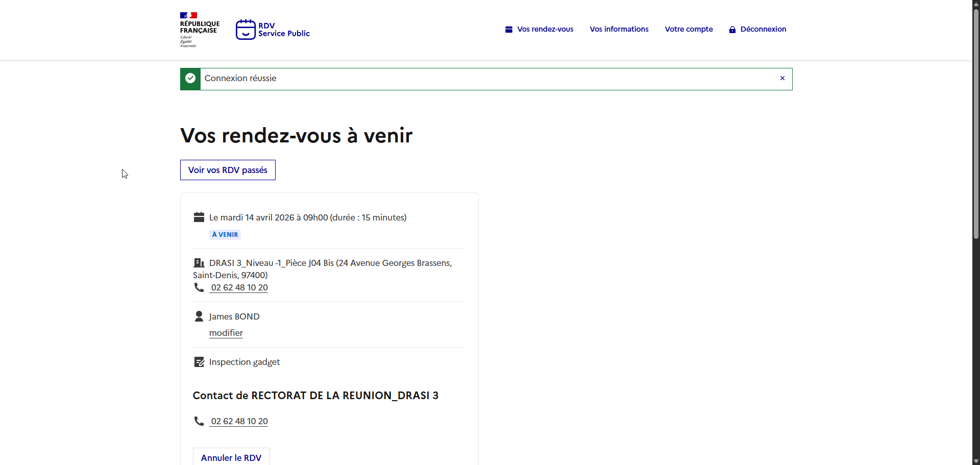Image resolution: width=980 pixels, height=465 pixels.
Task: Click the phone icon under Contact de RECTORAT
Action: (199, 421)
